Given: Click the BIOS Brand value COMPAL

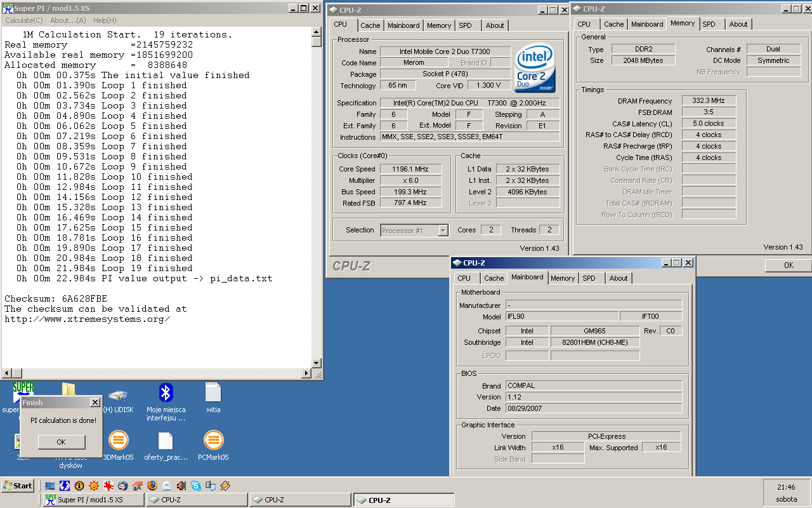Looking at the screenshot, I should tap(593, 385).
